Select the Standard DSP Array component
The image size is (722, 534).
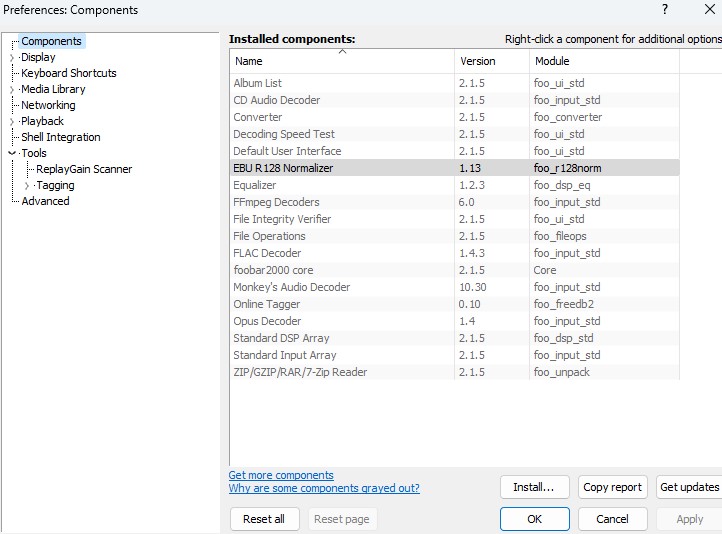pos(454,338)
